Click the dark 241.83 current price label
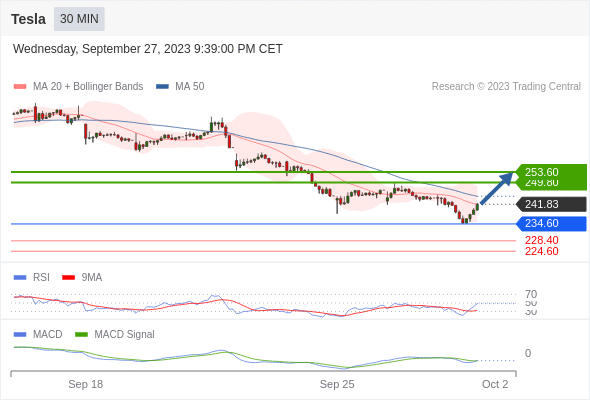The height and width of the screenshot is (400, 590). (551, 204)
